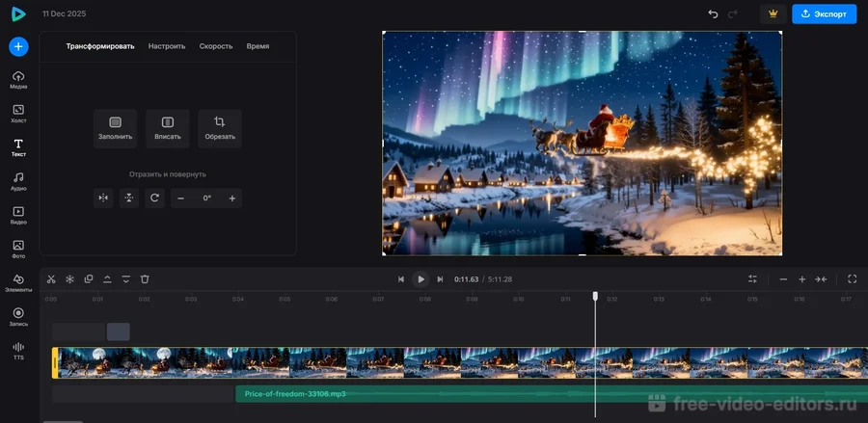
Task: Open the Текст panel
Action: pos(18,147)
